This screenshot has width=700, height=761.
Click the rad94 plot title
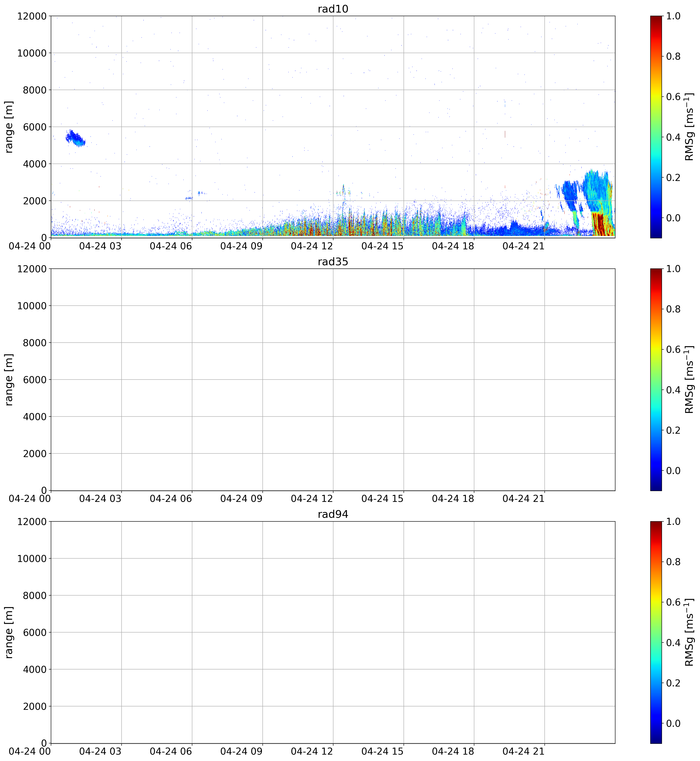tap(333, 515)
